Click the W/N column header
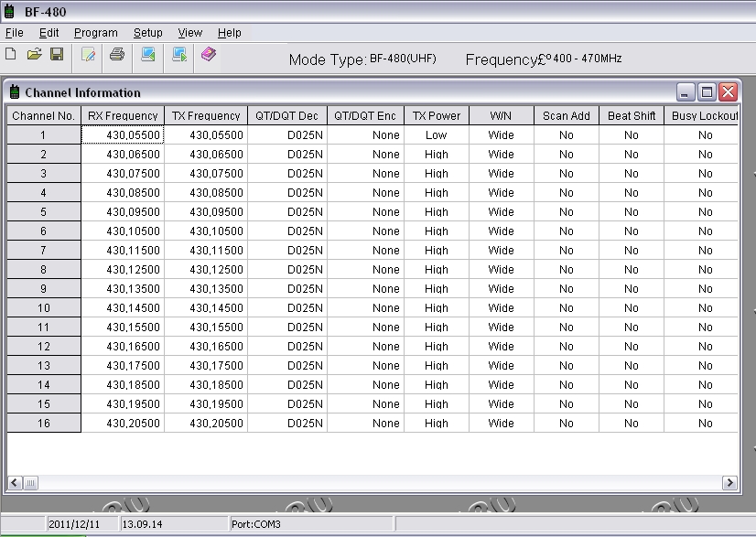This screenshot has height=537, width=756. pyautogui.click(x=501, y=115)
